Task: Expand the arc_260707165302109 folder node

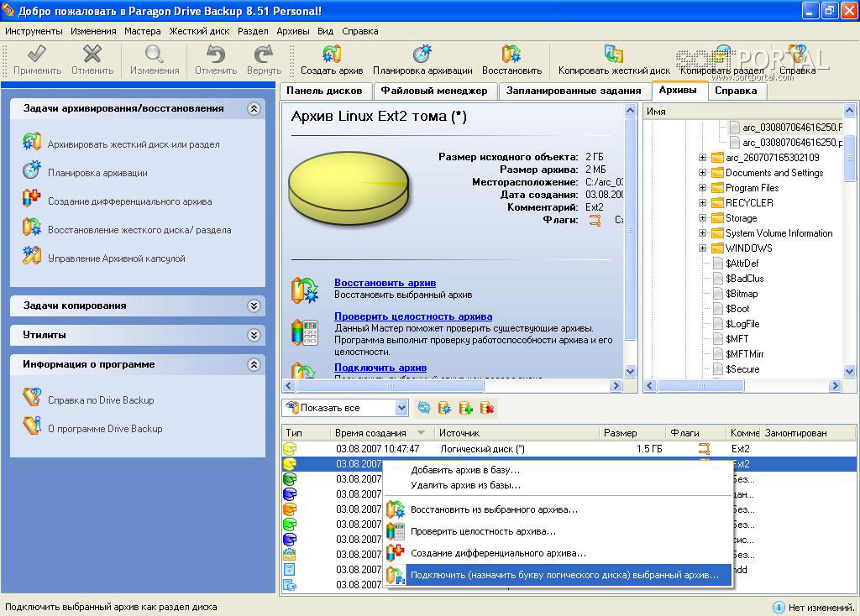Action: (x=703, y=157)
